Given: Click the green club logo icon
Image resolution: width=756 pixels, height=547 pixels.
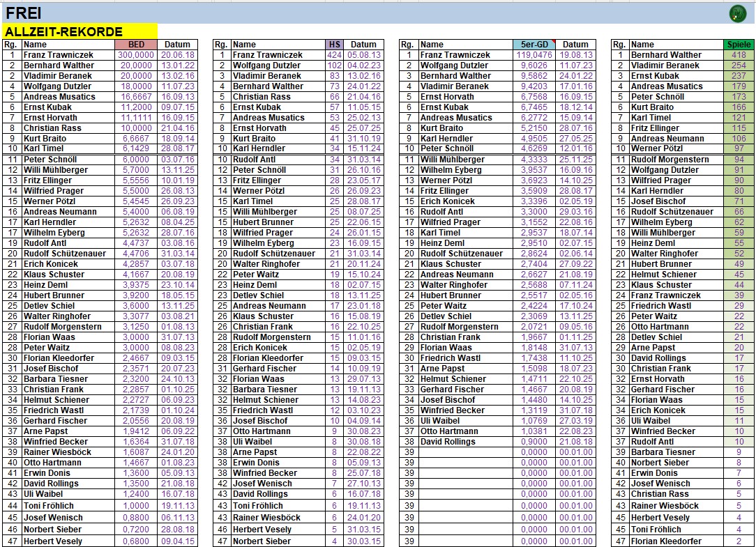Looking at the screenshot, I should [737, 13].
